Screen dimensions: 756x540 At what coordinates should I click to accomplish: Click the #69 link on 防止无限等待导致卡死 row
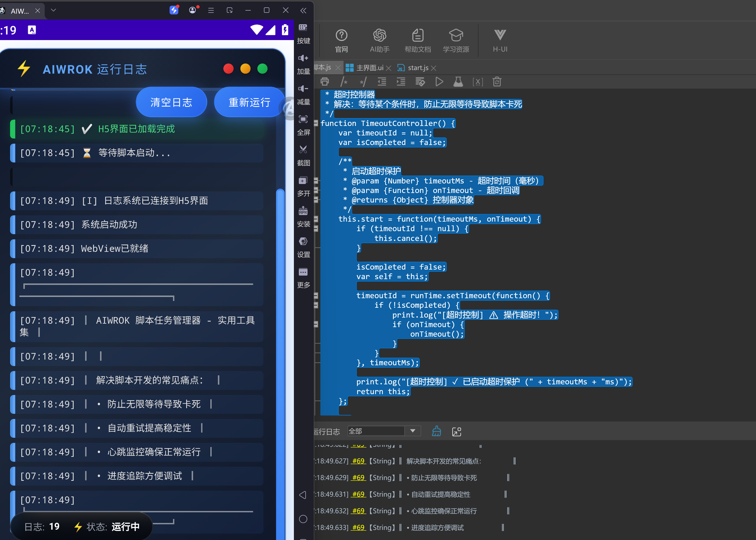[x=359, y=478]
